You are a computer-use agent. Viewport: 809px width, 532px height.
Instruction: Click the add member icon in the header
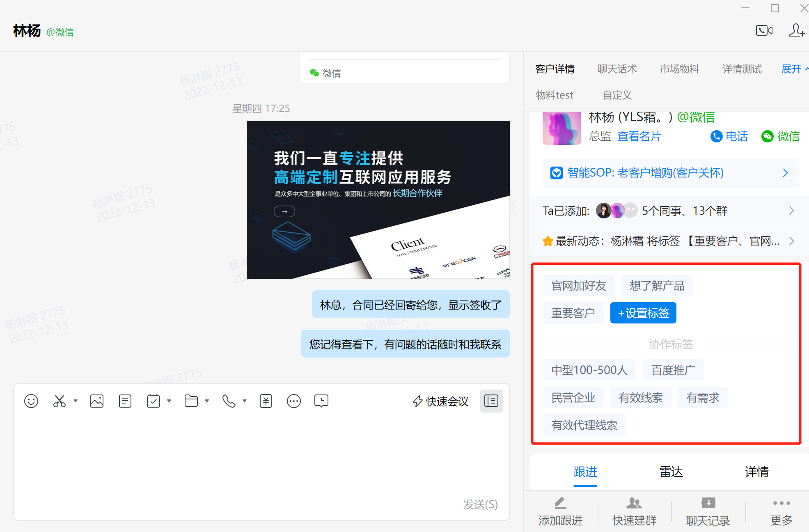(x=796, y=30)
